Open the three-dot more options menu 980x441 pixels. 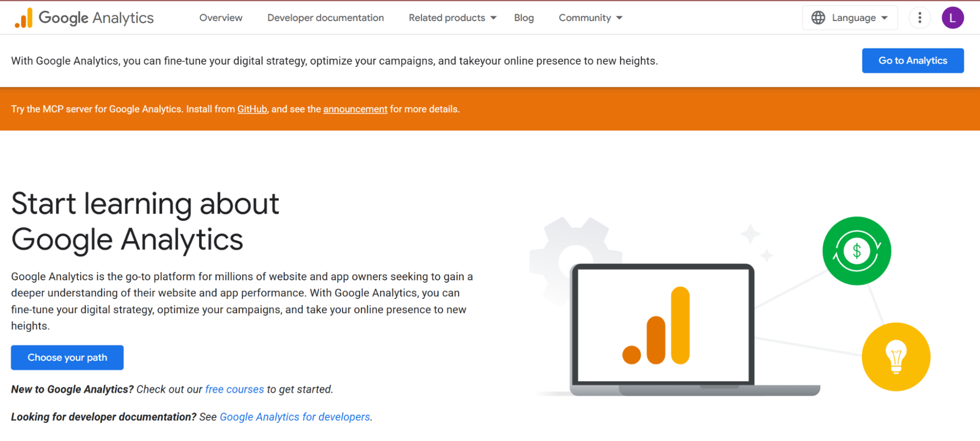[920, 18]
